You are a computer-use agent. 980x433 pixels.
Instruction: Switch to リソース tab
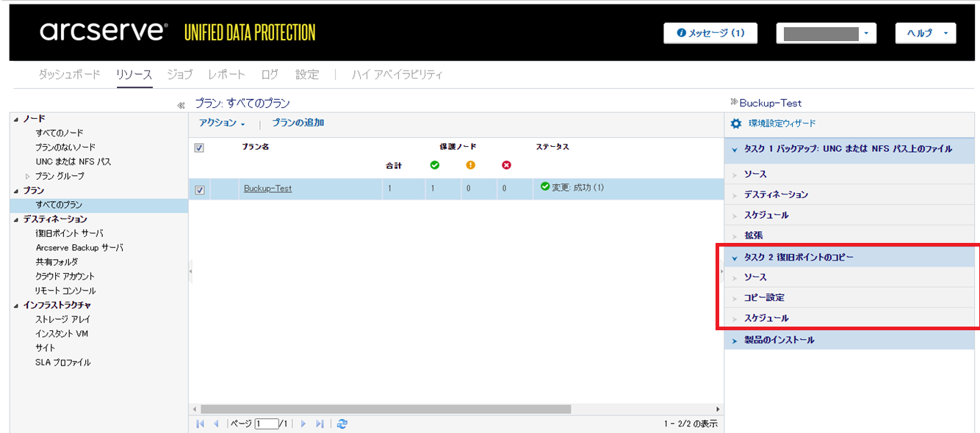pos(134,74)
